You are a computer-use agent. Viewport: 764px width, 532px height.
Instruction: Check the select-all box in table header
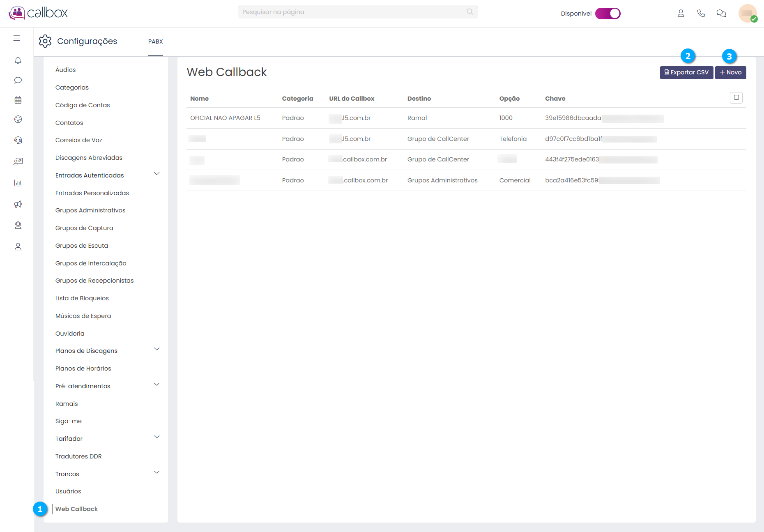[736, 98]
